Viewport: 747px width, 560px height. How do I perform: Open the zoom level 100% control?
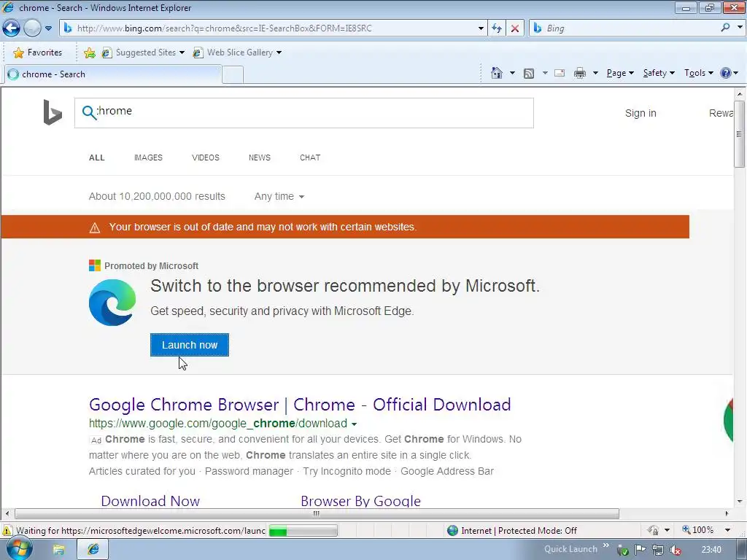click(x=698, y=530)
